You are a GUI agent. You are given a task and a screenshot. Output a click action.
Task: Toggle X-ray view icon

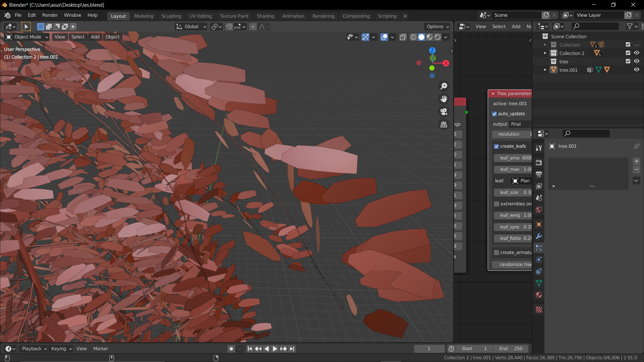[403, 37]
